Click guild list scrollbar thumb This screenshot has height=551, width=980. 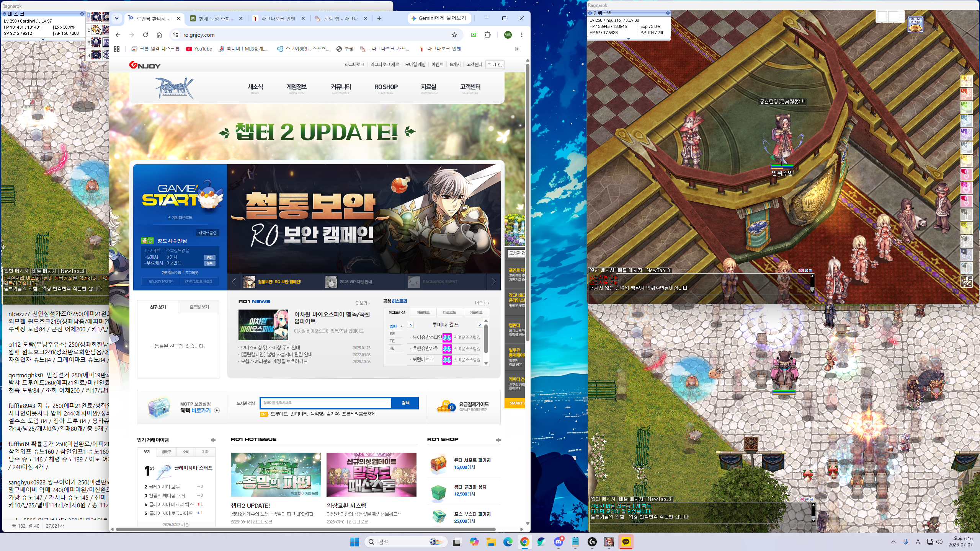[x=486, y=338]
